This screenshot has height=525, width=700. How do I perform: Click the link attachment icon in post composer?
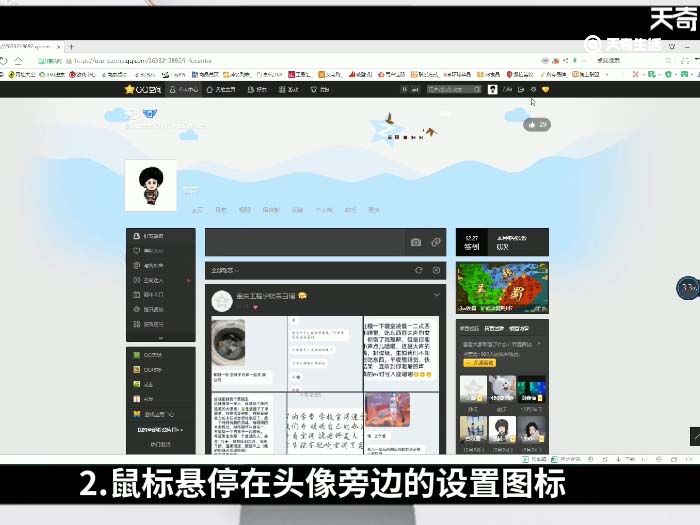point(436,242)
